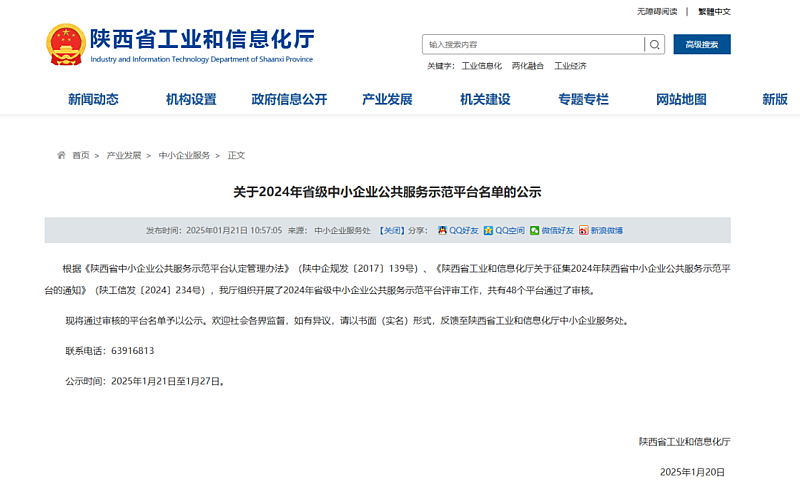Image resolution: width=800 pixels, height=497 pixels.
Task: Click the home icon in breadcrumb
Action: click(x=62, y=156)
